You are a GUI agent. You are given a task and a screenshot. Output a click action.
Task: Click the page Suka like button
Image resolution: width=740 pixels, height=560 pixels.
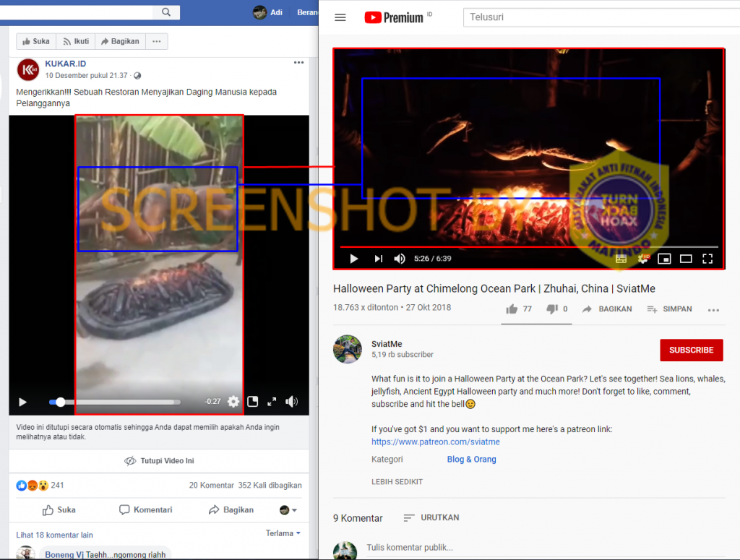pos(36,41)
